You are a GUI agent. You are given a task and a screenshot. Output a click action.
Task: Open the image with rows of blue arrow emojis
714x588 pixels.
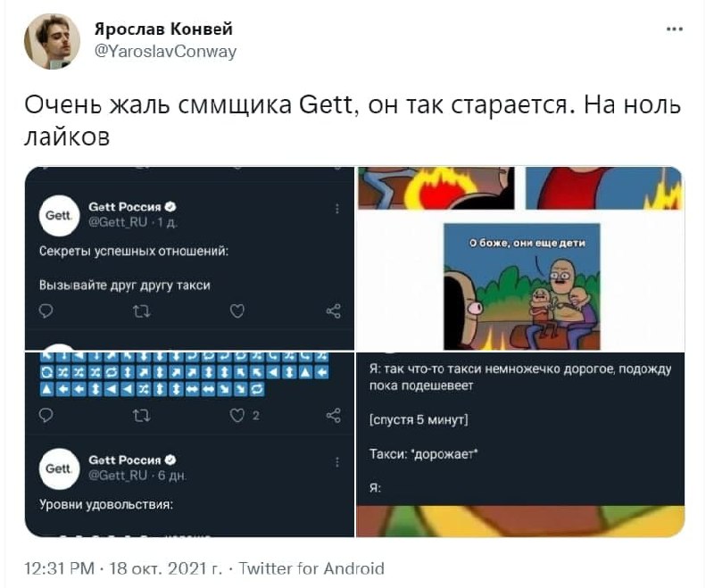click(x=189, y=375)
